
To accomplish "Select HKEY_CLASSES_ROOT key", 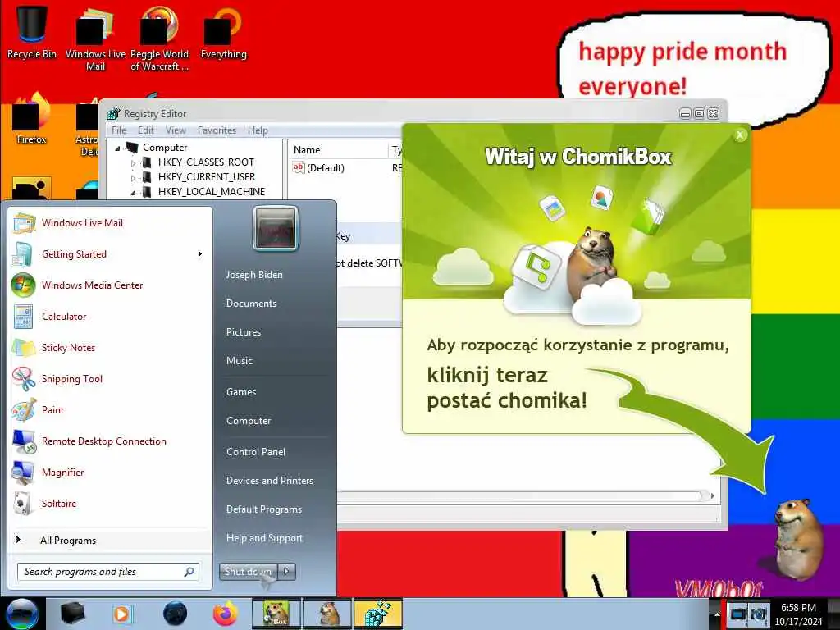I will pyautogui.click(x=206, y=162).
